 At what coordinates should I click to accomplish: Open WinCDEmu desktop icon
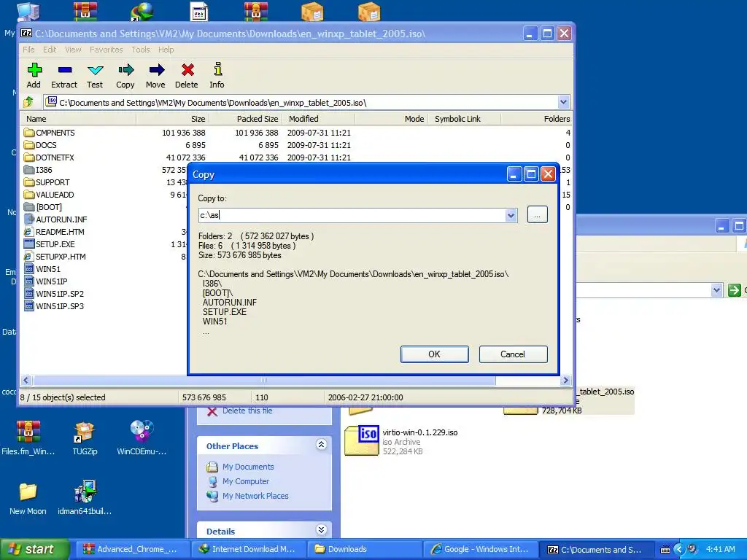point(142,437)
